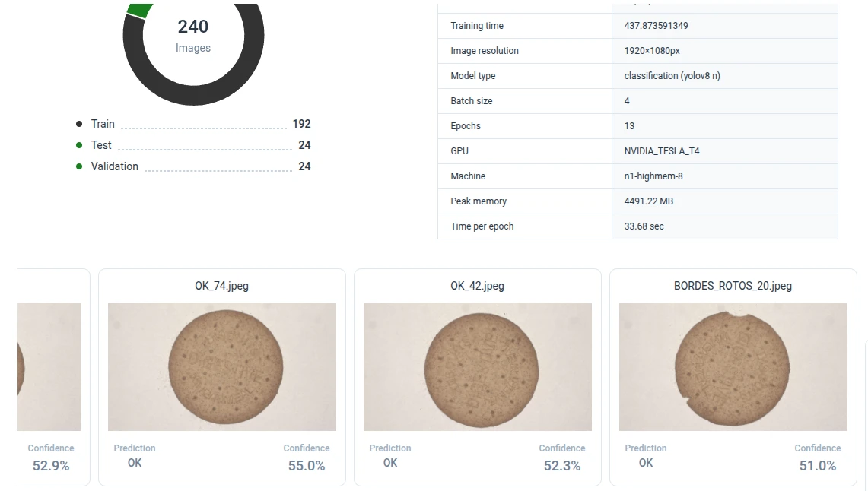Click the BORDES_ROTOS_20.jpeg file name title

(x=733, y=286)
